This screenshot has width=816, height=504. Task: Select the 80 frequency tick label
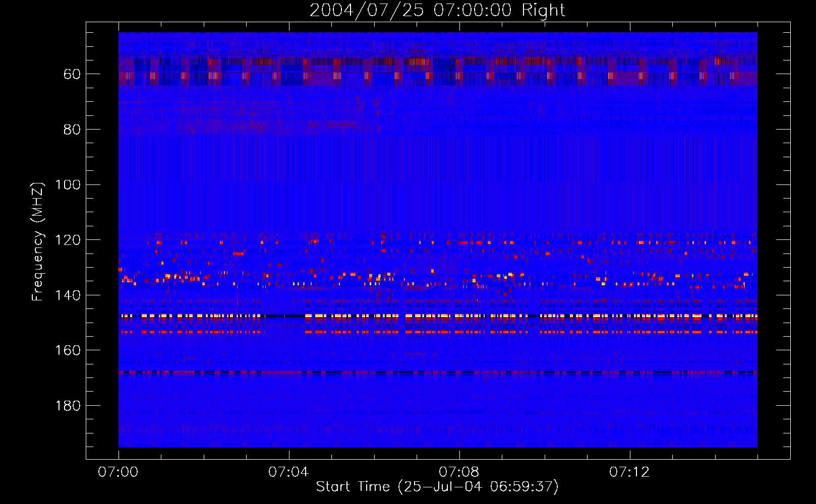click(72, 130)
